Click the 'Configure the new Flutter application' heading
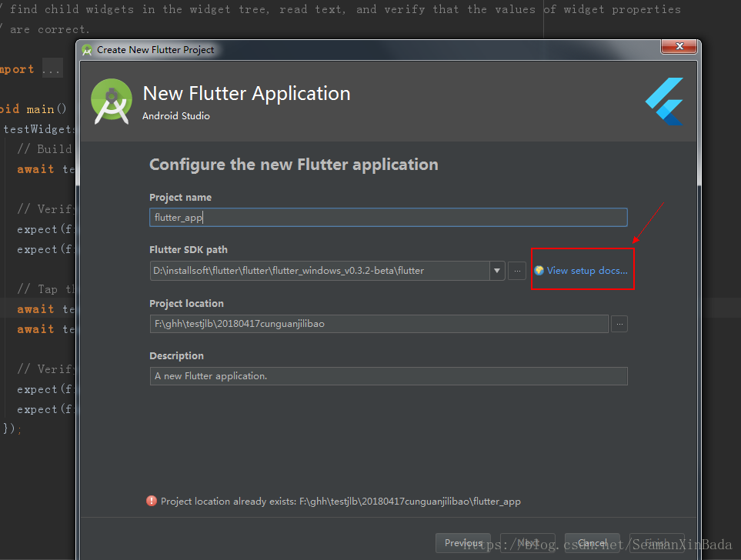741x560 pixels. (x=293, y=165)
